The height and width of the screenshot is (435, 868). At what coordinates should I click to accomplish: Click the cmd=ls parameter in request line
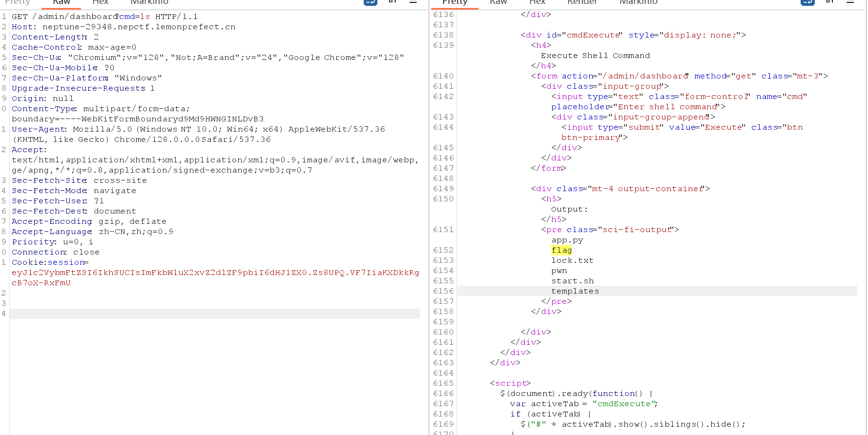[x=135, y=17]
